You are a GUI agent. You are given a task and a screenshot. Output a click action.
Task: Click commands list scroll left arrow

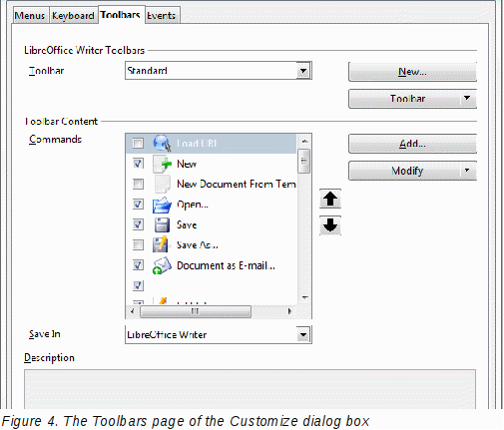click(133, 311)
